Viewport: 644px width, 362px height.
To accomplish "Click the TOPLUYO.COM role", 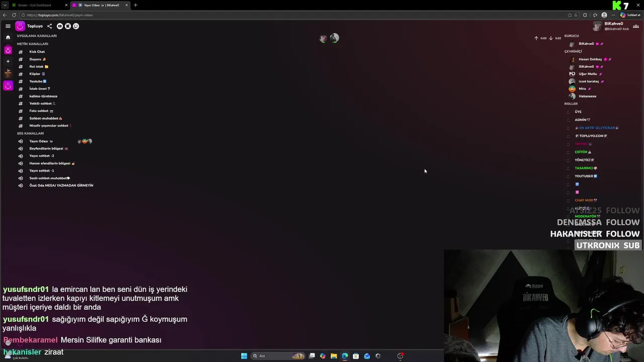I will click(x=591, y=136).
